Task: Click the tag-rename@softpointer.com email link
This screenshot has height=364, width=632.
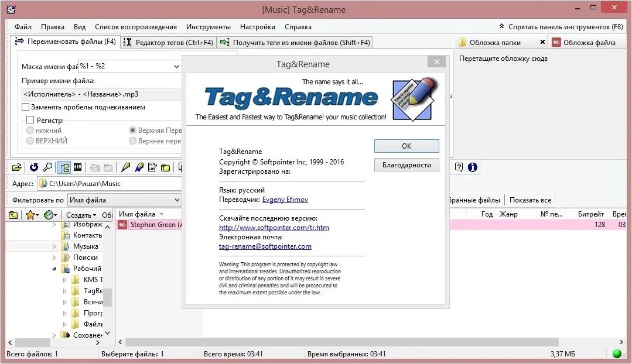Action: point(265,246)
